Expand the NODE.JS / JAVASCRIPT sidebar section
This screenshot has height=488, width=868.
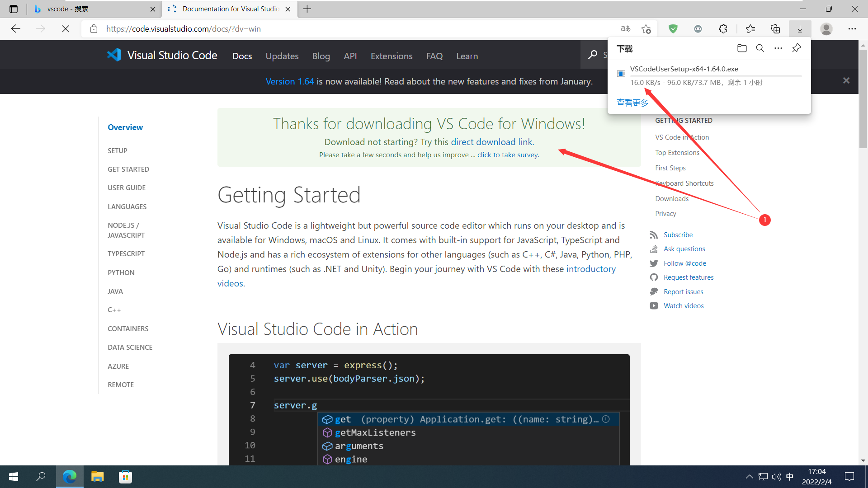pos(126,230)
